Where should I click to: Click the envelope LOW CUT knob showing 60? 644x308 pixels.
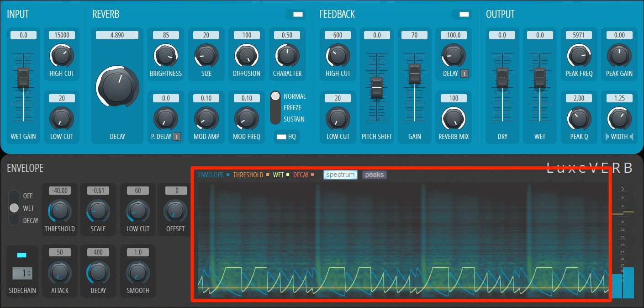(x=137, y=211)
